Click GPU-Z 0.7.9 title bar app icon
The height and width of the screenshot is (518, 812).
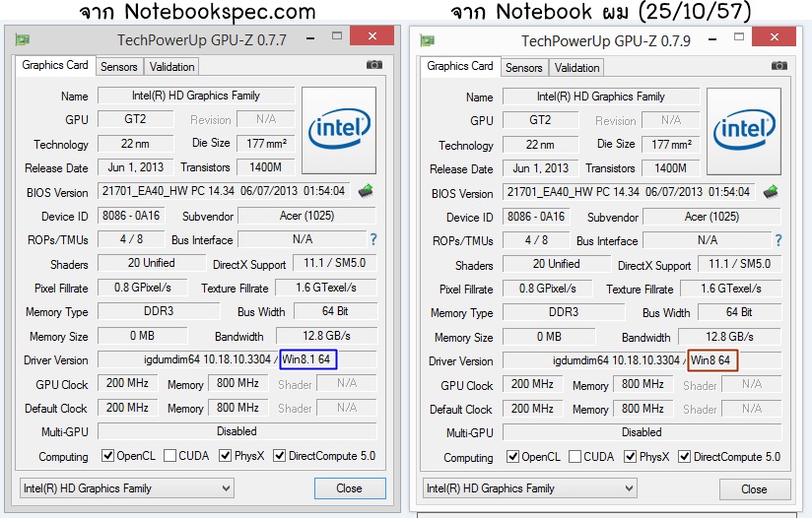(428, 40)
